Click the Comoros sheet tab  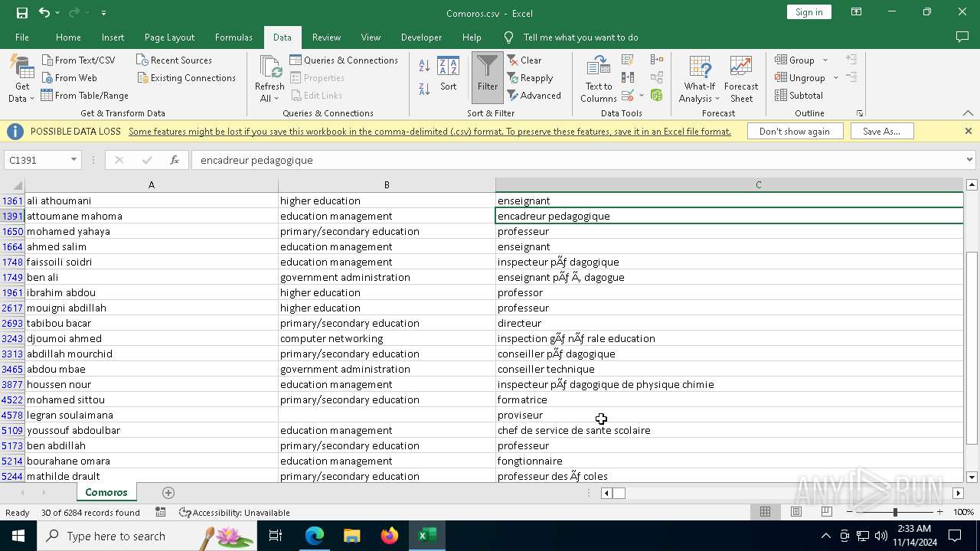(x=106, y=492)
